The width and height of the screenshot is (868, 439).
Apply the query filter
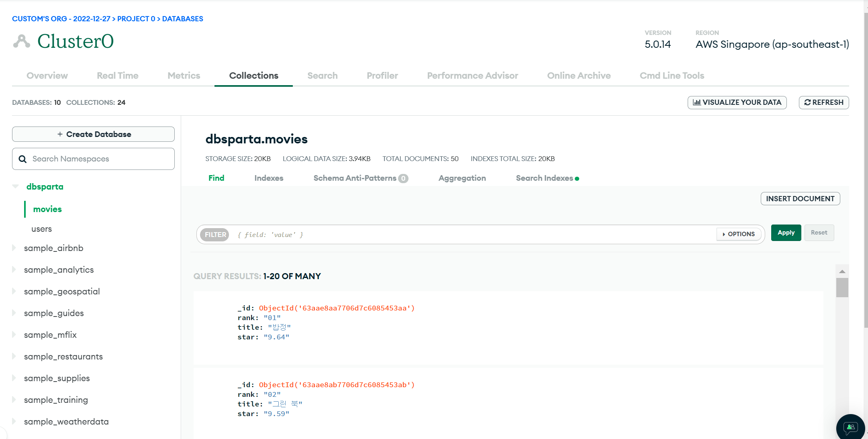point(786,233)
